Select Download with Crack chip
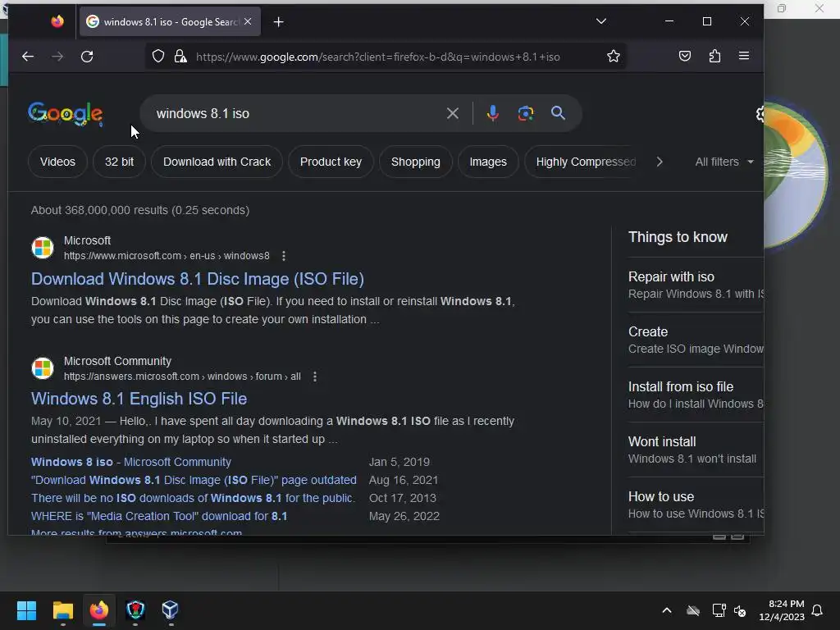Image resolution: width=840 pixels, height=630 pixels. point(217,162)
